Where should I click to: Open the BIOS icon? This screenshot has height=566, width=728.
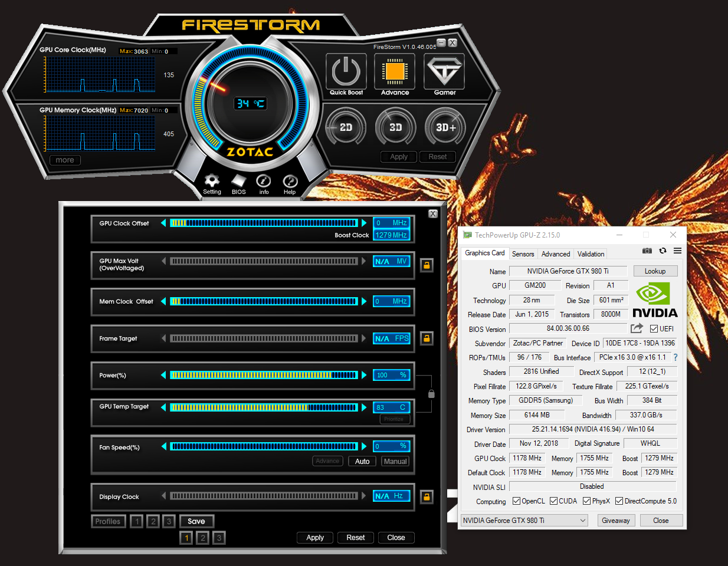(238, 181)
